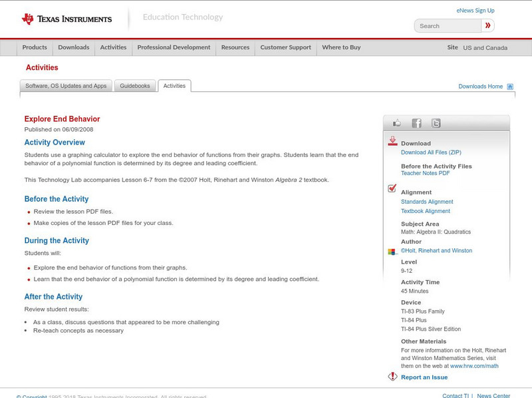Open the US and Canada site selector
532x398 pixels.
(x=485, y=48)
